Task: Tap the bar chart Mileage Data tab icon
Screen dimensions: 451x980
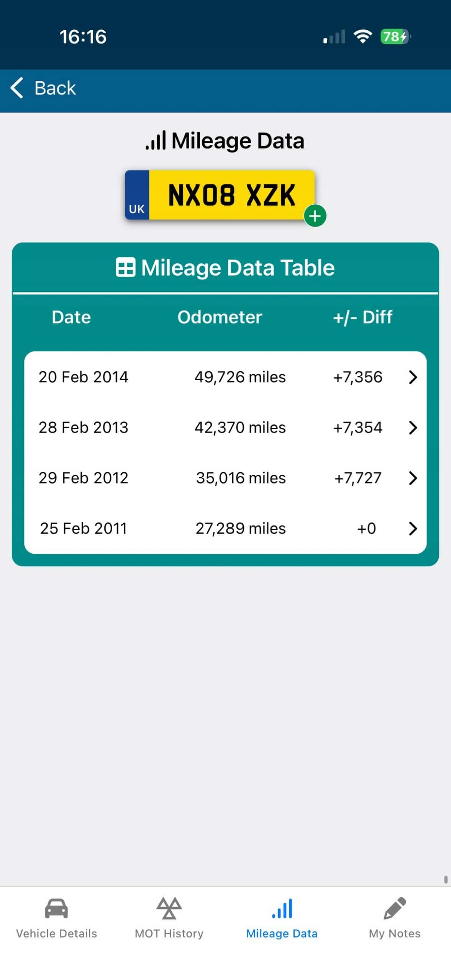Action: click(282, 908)
